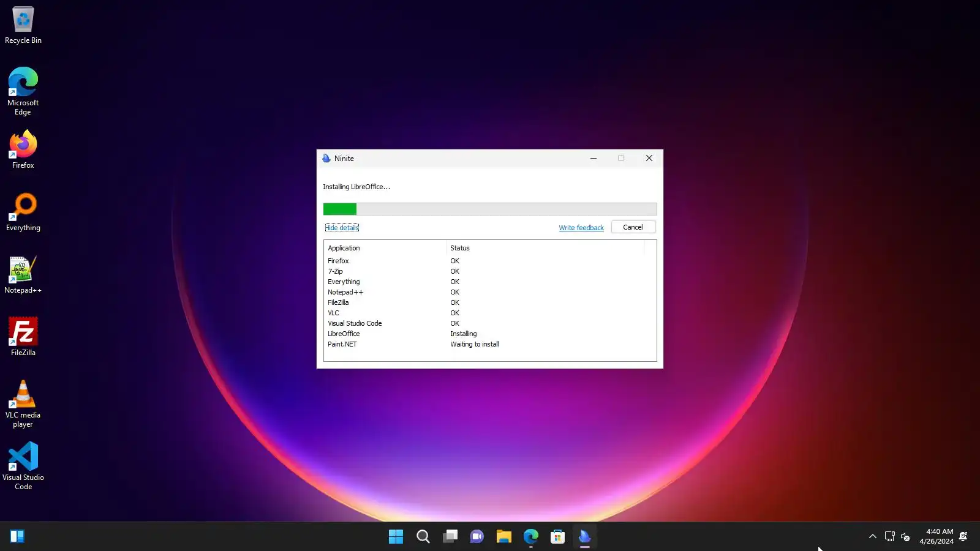The width and height of the screenshot is (980, 551).
Task: Open File Explorer from the taskbar
Action: [x=503, y=537]
